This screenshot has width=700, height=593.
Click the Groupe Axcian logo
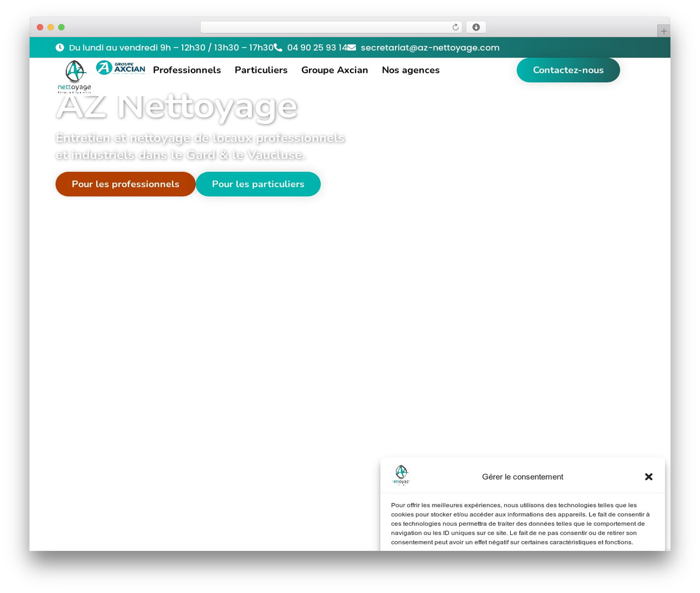click(x=121, y=68)
